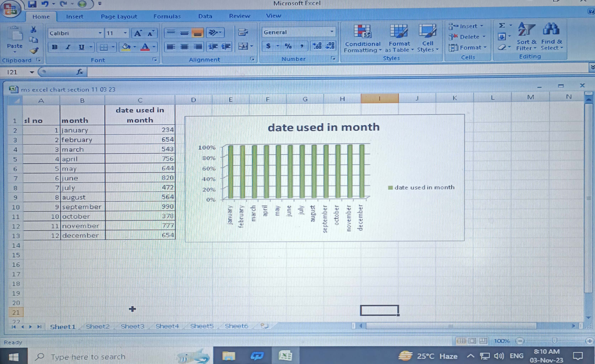Screen dimensions: 595x364
Task: Open the Name Box dropdown arrow
Action: pyautogui.click(x=32, y=72)
